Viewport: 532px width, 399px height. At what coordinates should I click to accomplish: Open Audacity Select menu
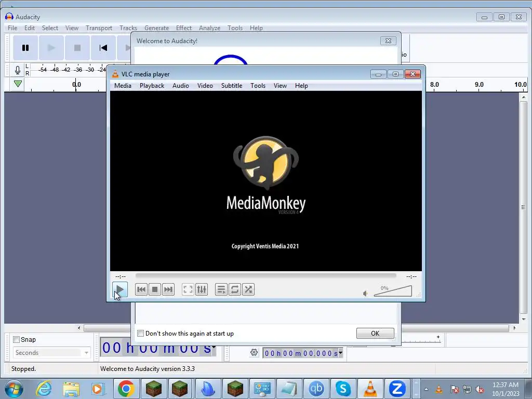click(50, 28)
